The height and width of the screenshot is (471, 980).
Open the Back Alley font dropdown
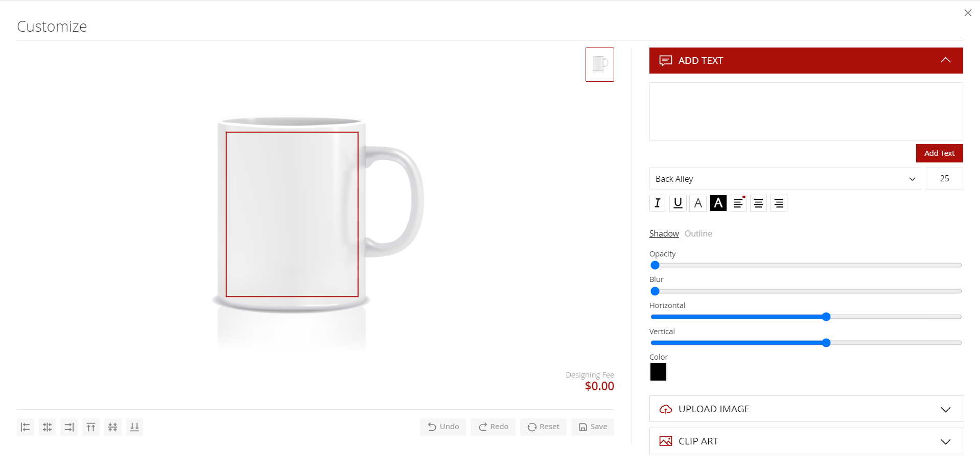coord(784,179)
